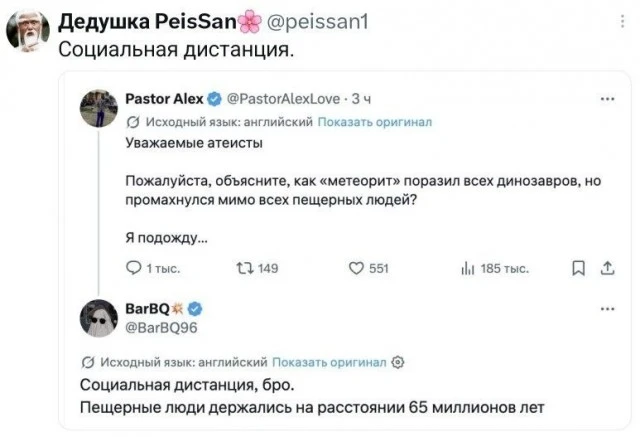Click BarBQ's ghost profile avatar
Screen dimensions: 640x437
coord(98,318)
